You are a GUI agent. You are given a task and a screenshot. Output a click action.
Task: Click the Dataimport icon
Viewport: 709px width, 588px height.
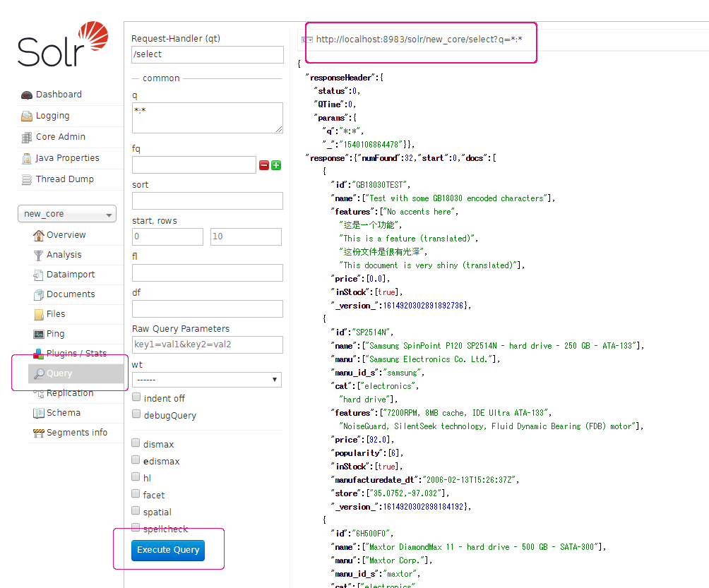coord(38,275)
